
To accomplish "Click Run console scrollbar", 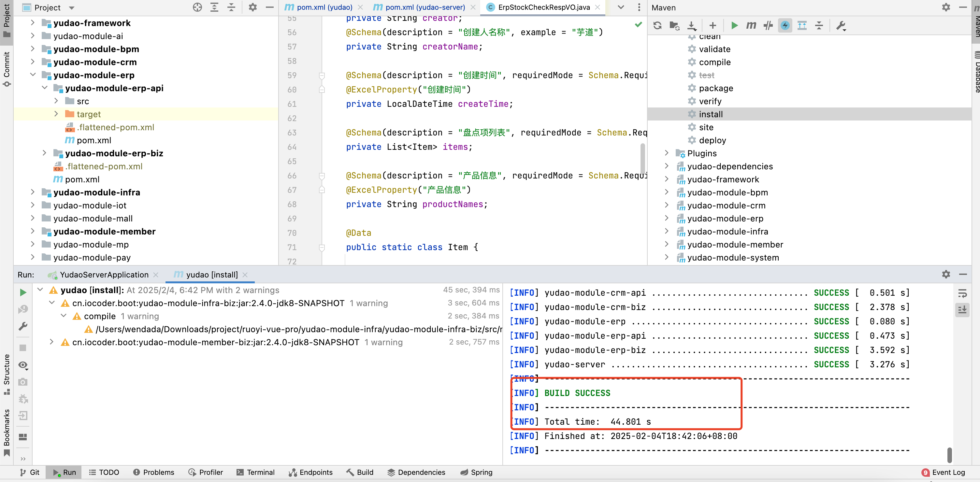I will [950, 455].
